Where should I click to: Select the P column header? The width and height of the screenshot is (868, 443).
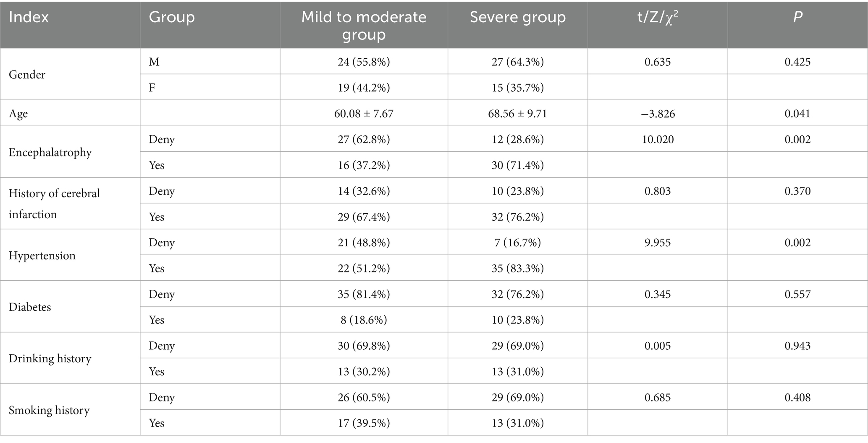point(797,17)
